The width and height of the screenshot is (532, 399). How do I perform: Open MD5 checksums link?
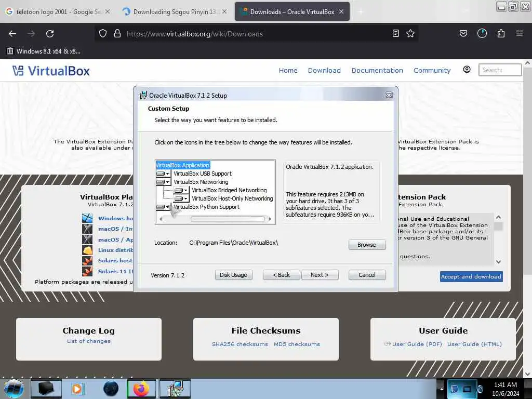pyautogui.click(x=297, y=344)
